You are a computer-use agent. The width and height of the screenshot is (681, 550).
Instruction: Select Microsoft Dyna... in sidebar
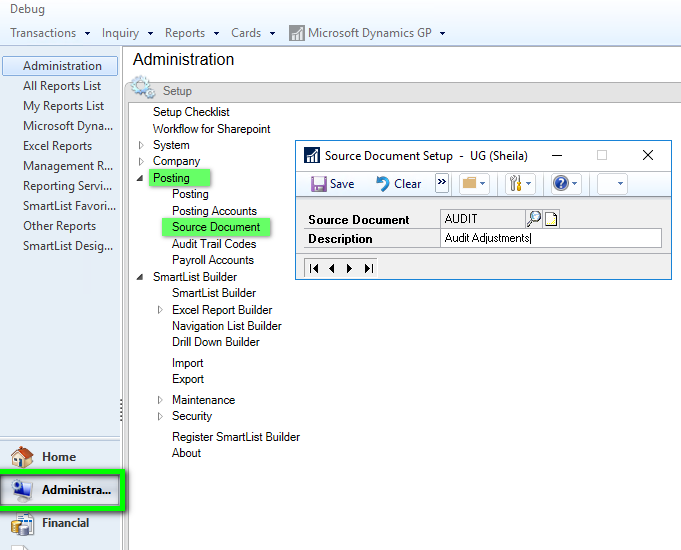pos(68,126)
